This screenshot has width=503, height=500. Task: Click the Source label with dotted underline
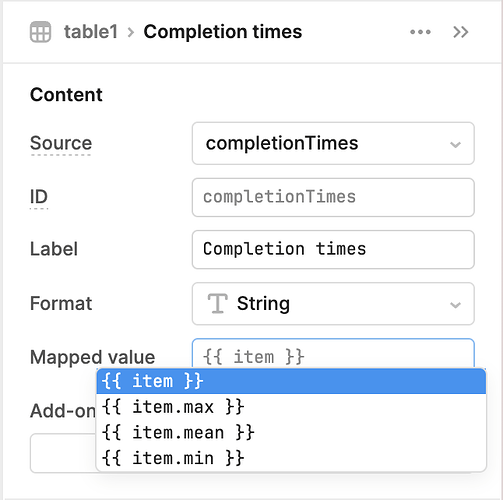click(61, 143)
